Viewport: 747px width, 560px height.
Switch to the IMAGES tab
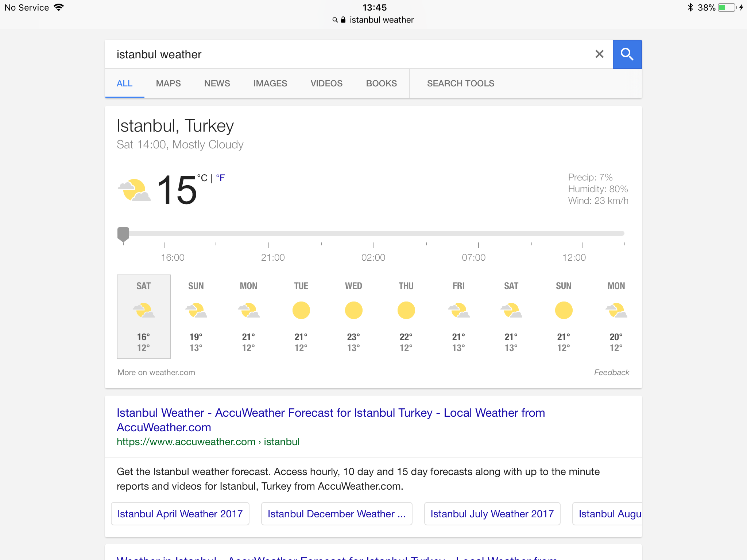(270, 83)
